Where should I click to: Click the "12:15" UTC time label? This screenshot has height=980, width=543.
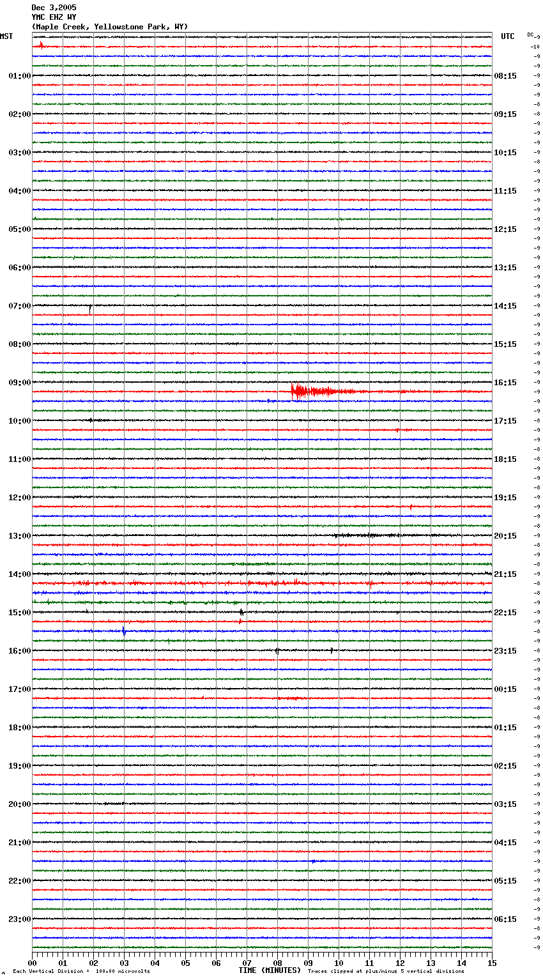tap(505, 229)
